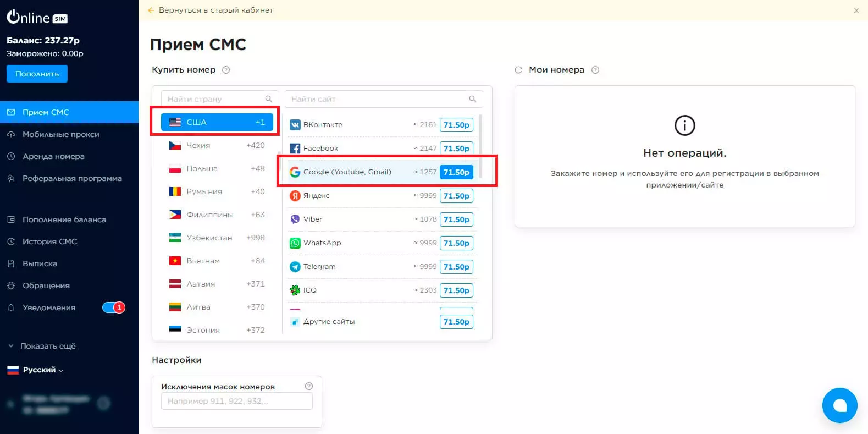The height and width of the screenshot is (434, 868).
Task: Click the envelope icon beside Прием СМС
Action: 11,112
